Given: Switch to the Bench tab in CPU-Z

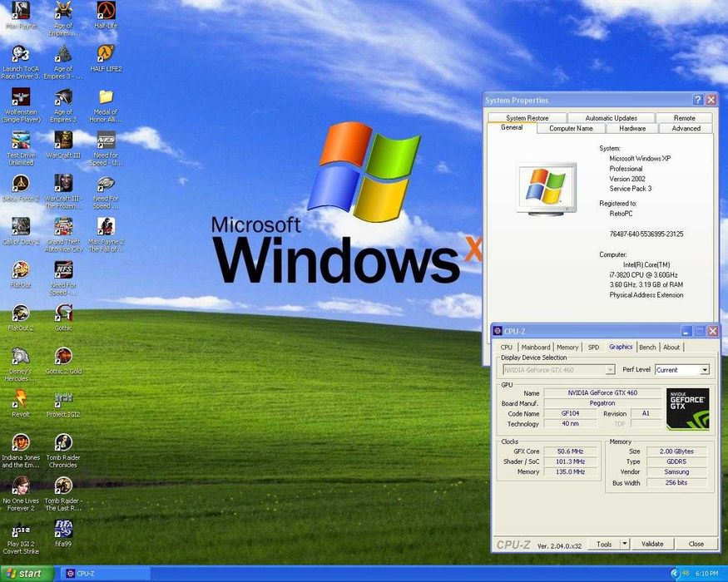Looking at the screenshot, I should [x=647, y=348].
